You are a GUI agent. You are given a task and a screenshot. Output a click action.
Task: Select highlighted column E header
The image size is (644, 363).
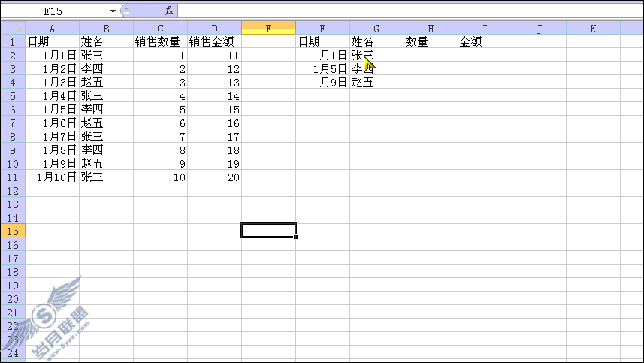pos(268,29)
